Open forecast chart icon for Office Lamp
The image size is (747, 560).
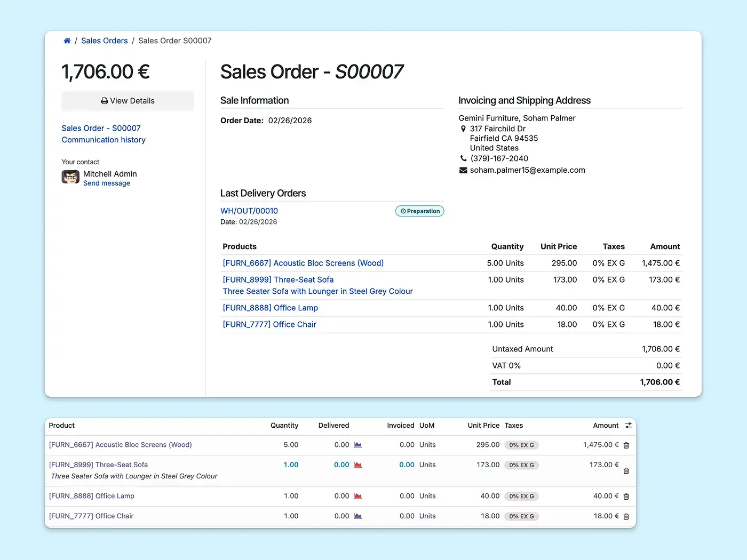(358, 496)
